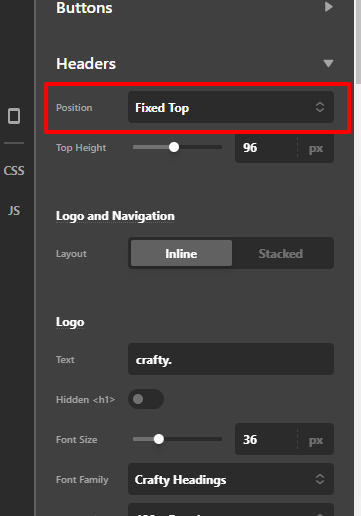Open the CSS editor in sidebar
This screenshot has width=361, height=516.
pos(14,171)
